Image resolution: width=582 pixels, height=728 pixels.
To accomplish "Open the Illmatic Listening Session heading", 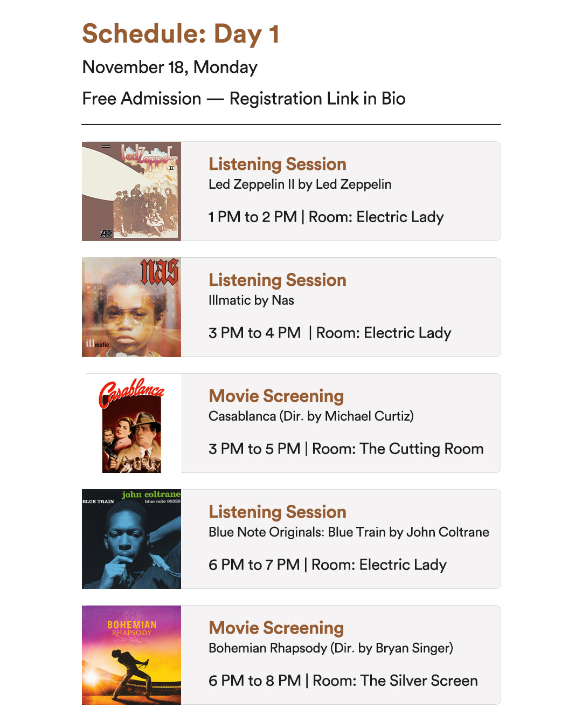I will click(x=278, y=280).
